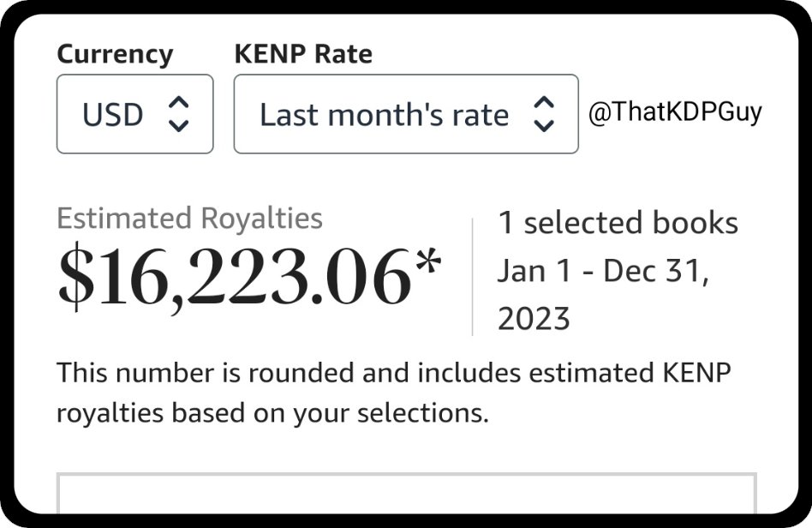Click the Estimated Royalties heading
This screenshot has width=812, height=528.
[x=189, y=219]
